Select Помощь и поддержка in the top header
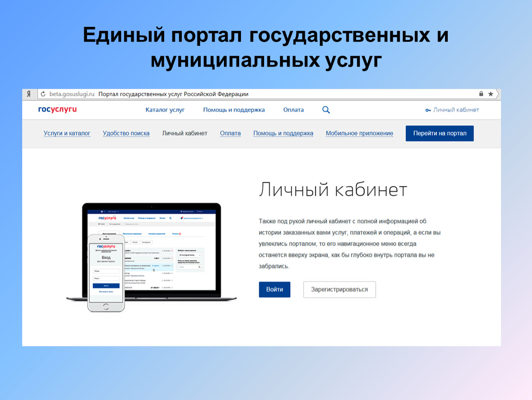The height and width of the screenshot is (400, 532). point(234,110)
